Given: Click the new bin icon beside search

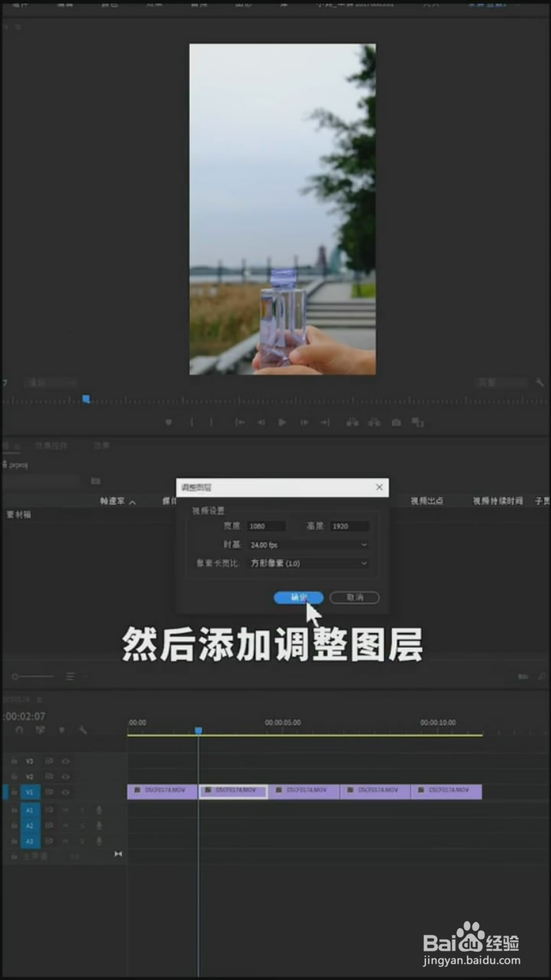Looking at the screenshot, I should [96, 481].
